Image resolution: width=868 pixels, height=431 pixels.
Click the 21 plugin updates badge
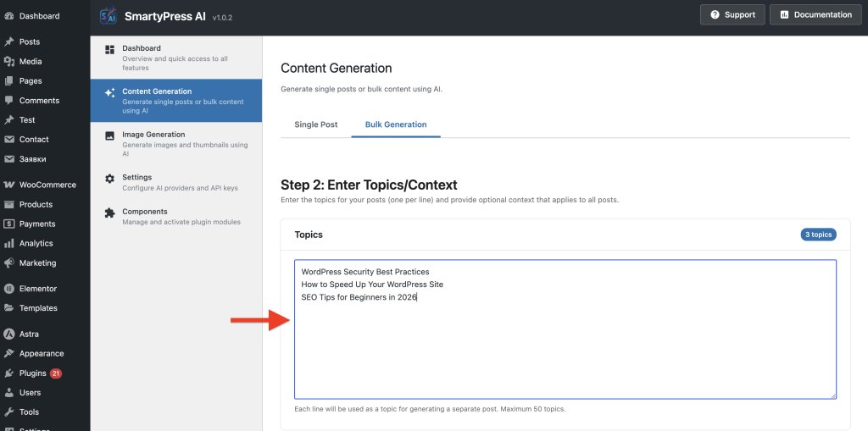pos(55,373)
